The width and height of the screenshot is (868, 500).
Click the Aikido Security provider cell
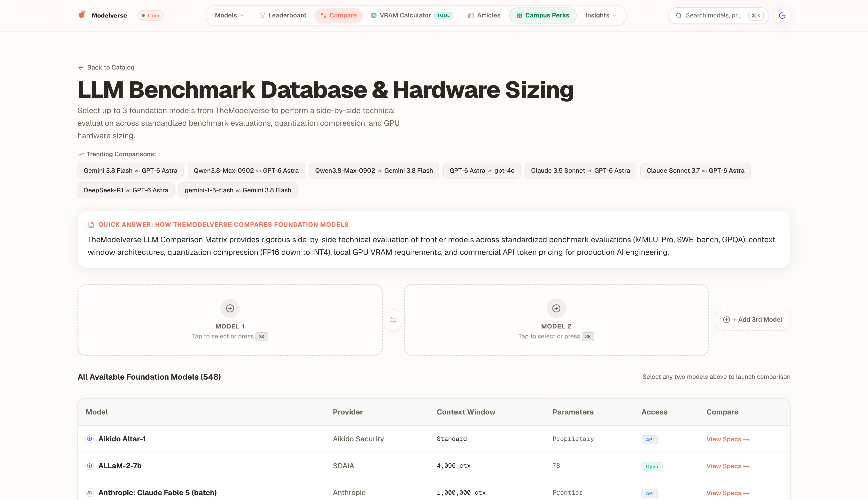358,439
